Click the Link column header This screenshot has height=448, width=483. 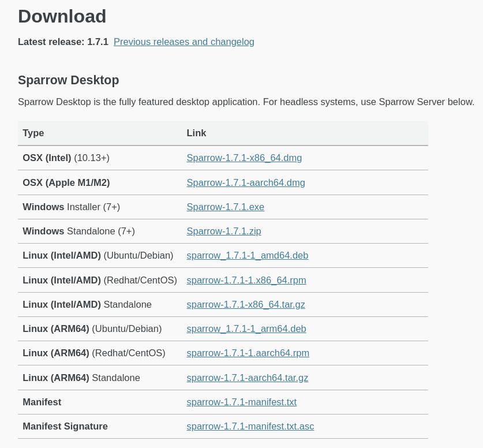(x=196, y=133)
